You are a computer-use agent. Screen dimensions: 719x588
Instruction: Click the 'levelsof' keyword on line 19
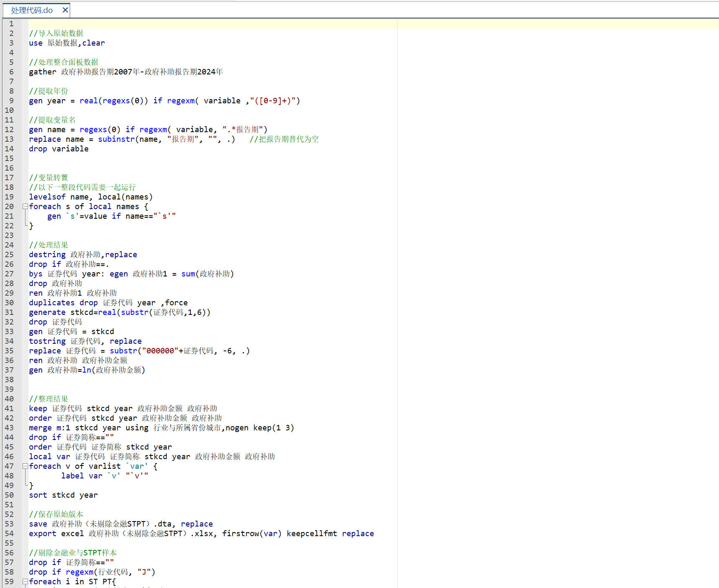(47, 197)
